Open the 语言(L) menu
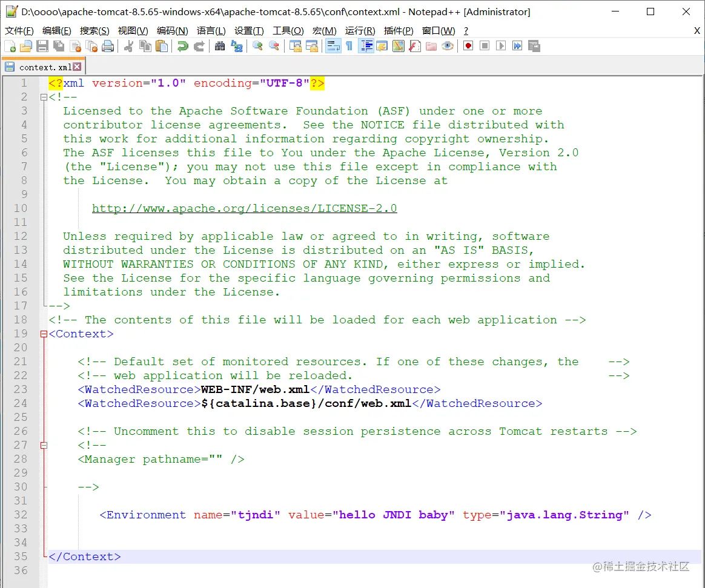Image resolution: width=705 pixels, height=588 pixels. 211,30
